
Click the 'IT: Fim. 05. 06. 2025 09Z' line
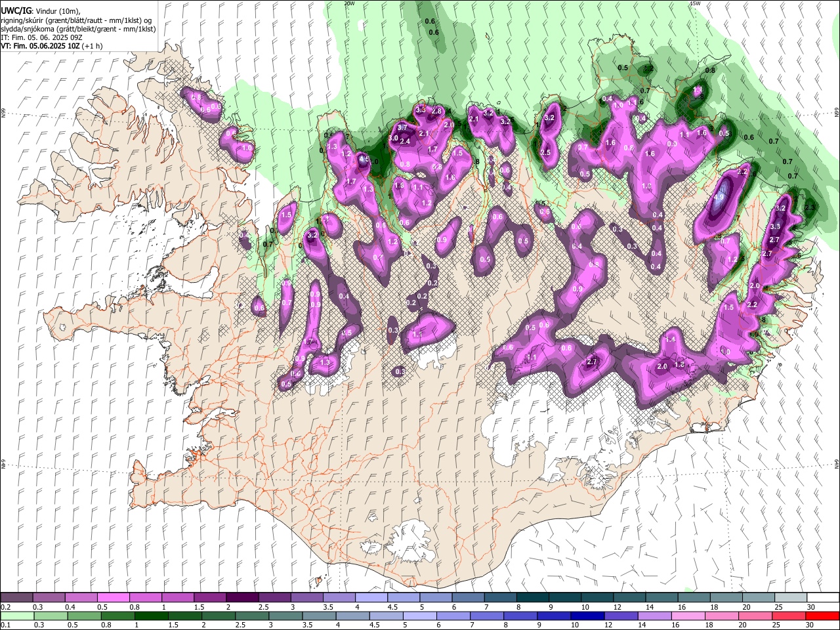[x=41, y=38]
